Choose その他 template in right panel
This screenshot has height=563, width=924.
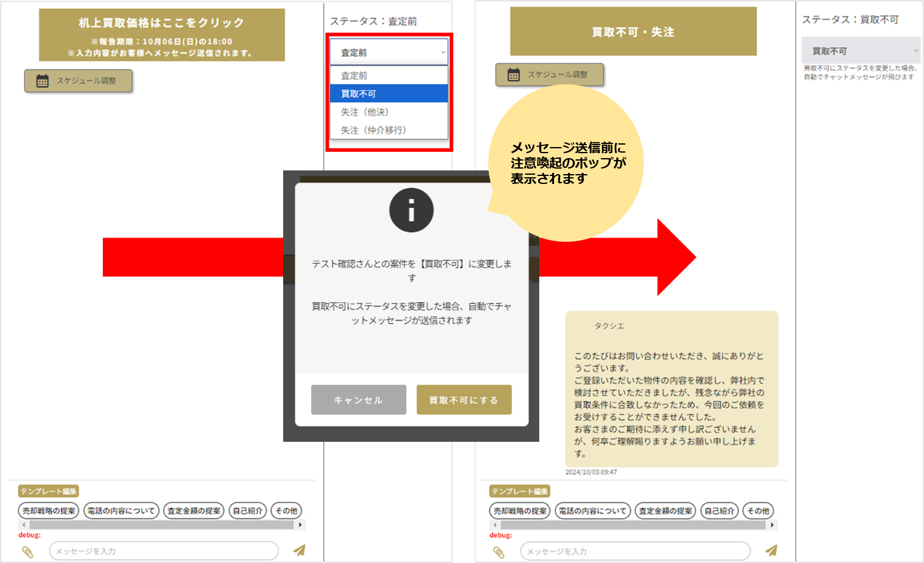758,511
